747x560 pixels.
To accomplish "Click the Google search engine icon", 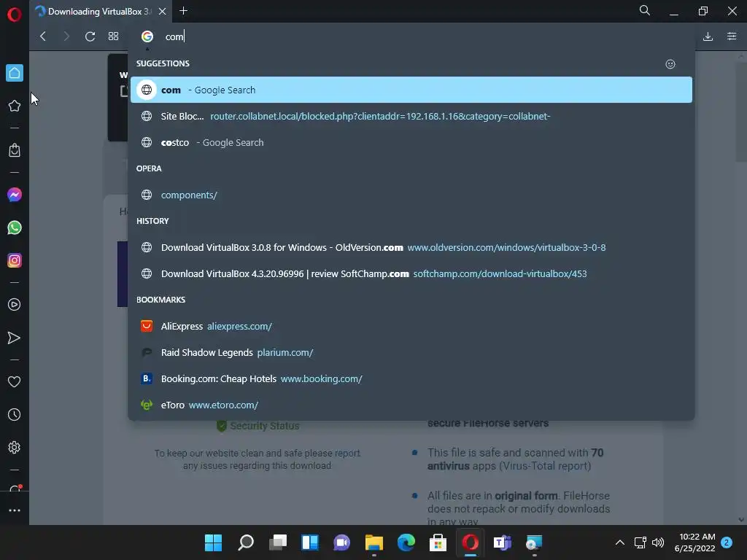I will pos(147,36).
